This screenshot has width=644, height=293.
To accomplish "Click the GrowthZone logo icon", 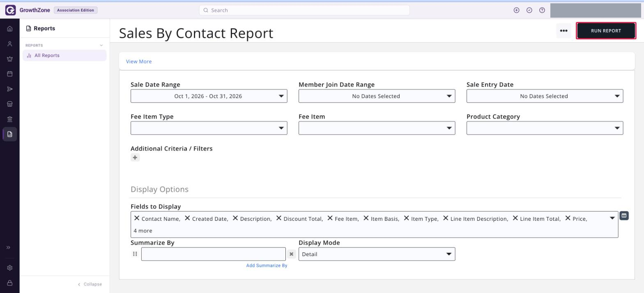I will [10, 10].
